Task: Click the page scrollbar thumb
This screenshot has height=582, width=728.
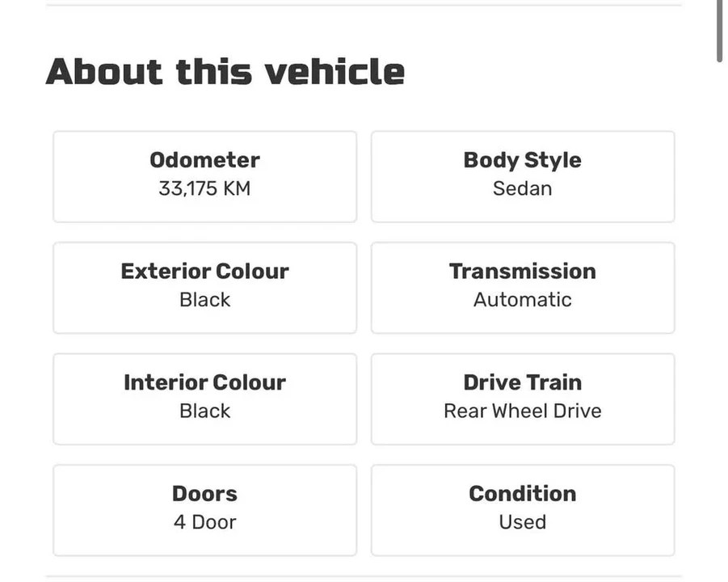Action: 719,30
